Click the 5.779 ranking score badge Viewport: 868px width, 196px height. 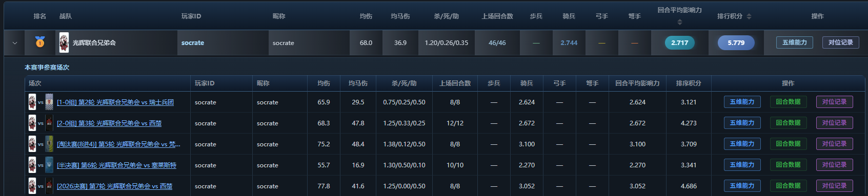736,43
